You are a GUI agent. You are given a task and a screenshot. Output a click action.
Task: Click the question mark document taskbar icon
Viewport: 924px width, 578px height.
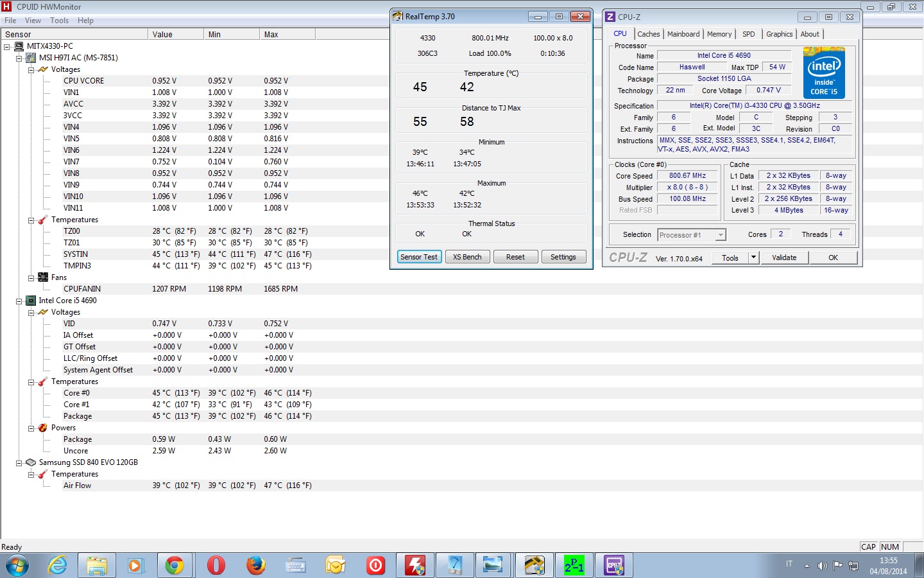point(455,565)
